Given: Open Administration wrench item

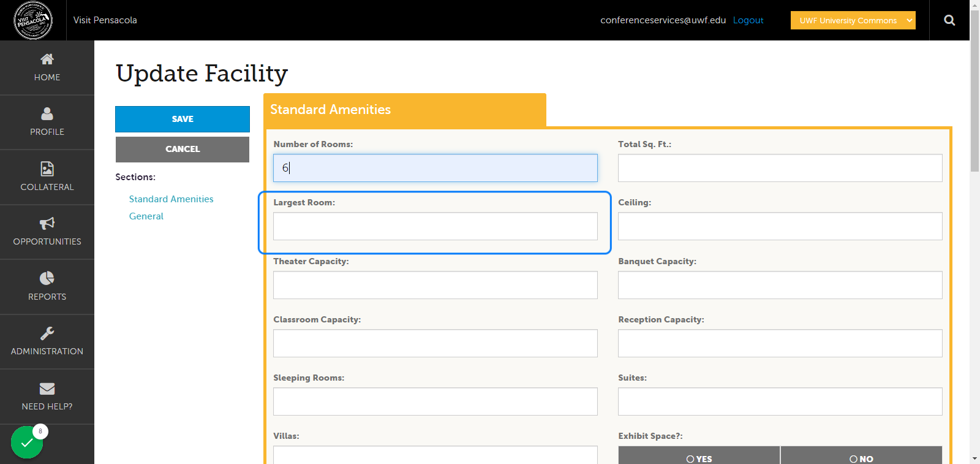Looking at the screenshot, I should pos(47,341).
